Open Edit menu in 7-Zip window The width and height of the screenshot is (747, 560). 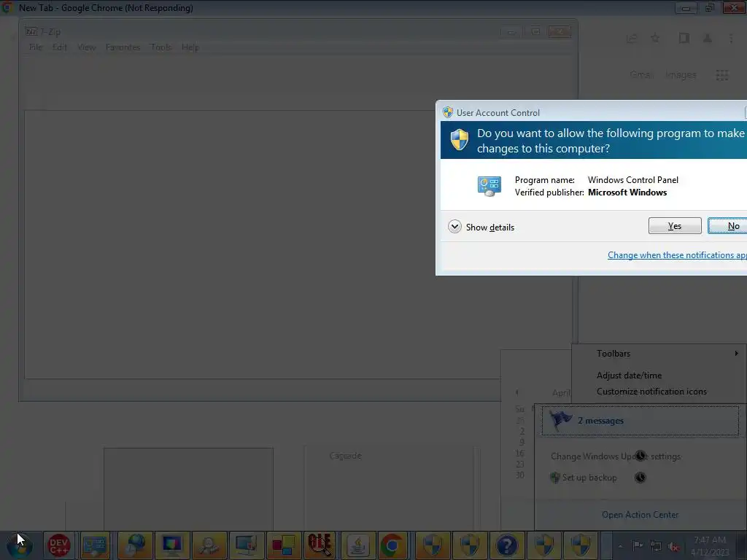(x=60, y=47)
